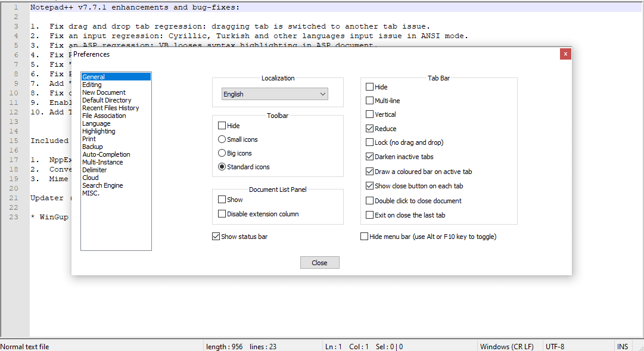This screenshot has height=351, width=644.
Task: Select "MISC." preferences category
Action: pyautogui.click(x=90, y=192)
